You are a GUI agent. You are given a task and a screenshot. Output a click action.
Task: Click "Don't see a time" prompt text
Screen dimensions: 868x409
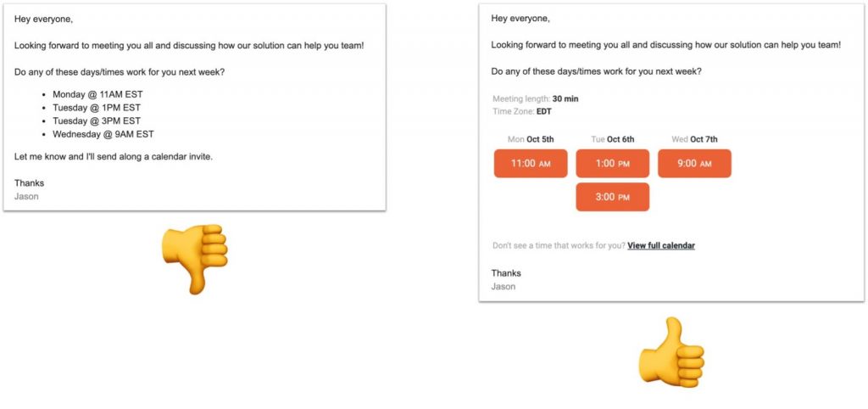coord(559,245)
